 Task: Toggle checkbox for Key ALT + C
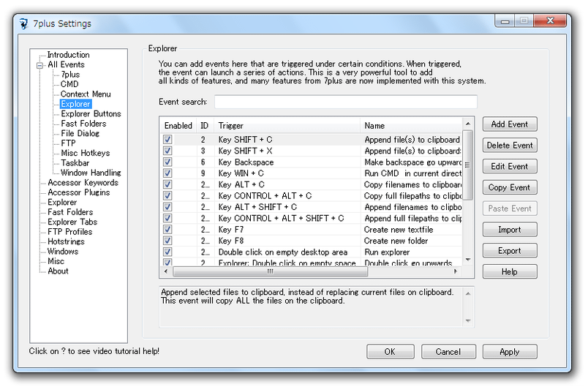click(167, 184)
